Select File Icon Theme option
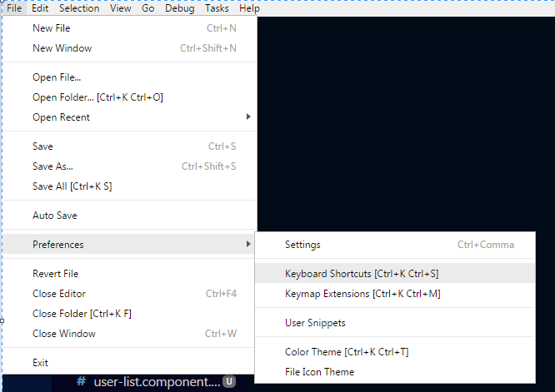Viewport: 555px width, 392px height. 319,372
